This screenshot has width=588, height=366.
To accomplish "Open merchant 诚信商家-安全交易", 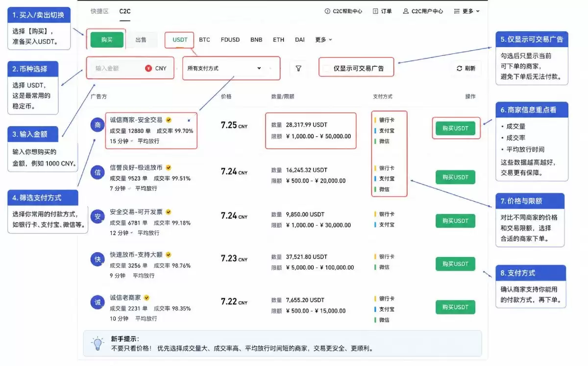I will [x=136, y=120].
